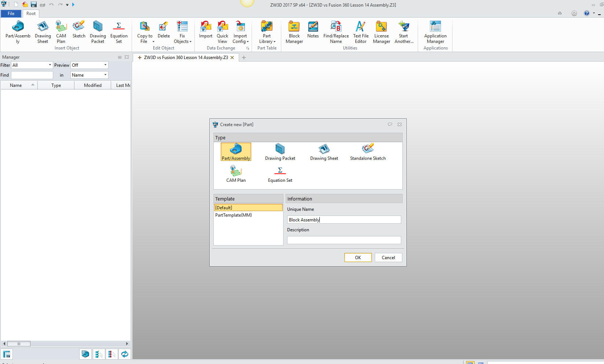Screen dimensions: 604x364
Task: Select Equation Set type in dialog
Action: (280, 174)
